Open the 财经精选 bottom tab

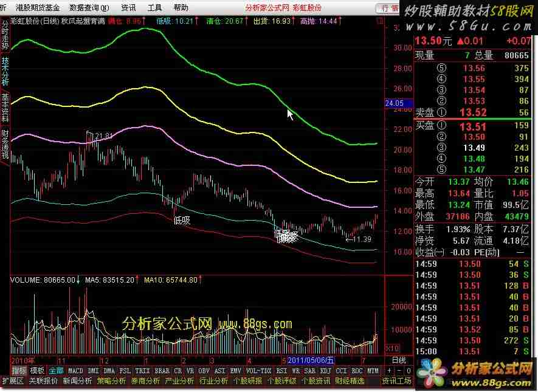350,381
